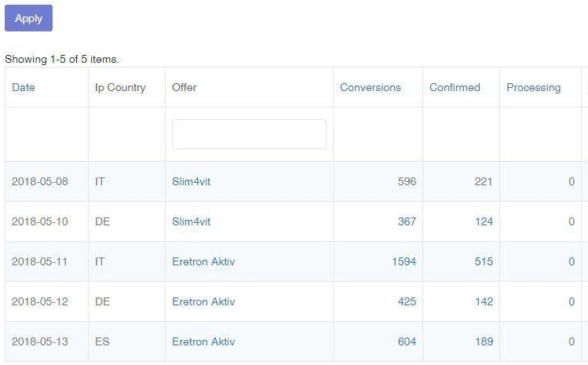Open Eretron Aktiv offer for 2018-05-12
This screenshot has width=588, height=365.
pos(203,301)
